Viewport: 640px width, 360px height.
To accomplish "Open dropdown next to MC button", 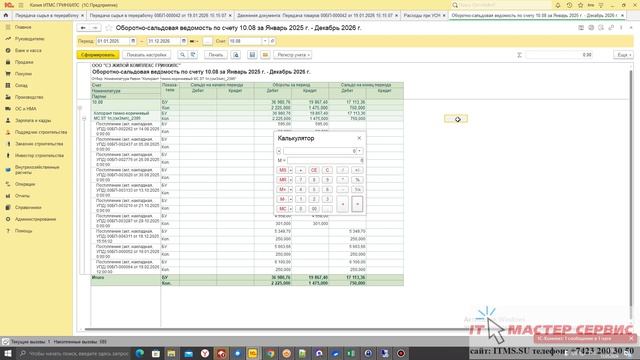I will pos(291,209).
